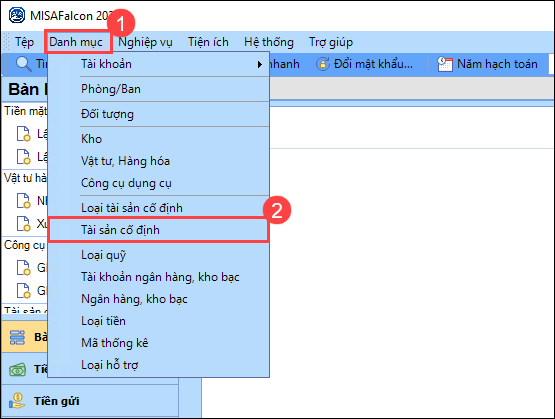The image size is (555, 419).
Task: Click the magnifying glass search icon
Action: tap(24, 64)
